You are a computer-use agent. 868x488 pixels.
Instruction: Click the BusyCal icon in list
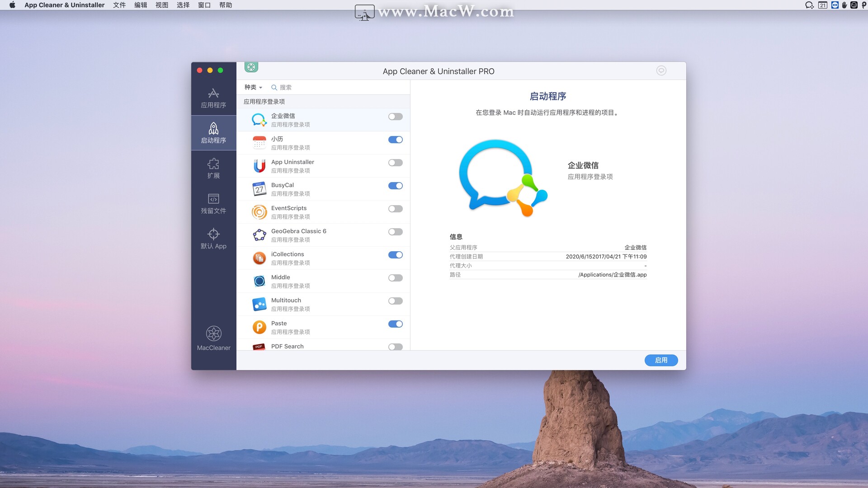(259, 189)
